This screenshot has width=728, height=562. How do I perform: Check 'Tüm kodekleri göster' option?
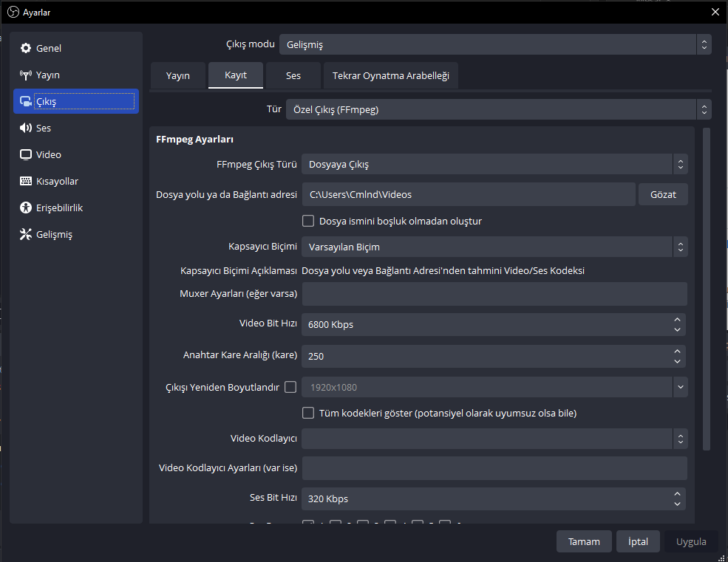[309, 413]
